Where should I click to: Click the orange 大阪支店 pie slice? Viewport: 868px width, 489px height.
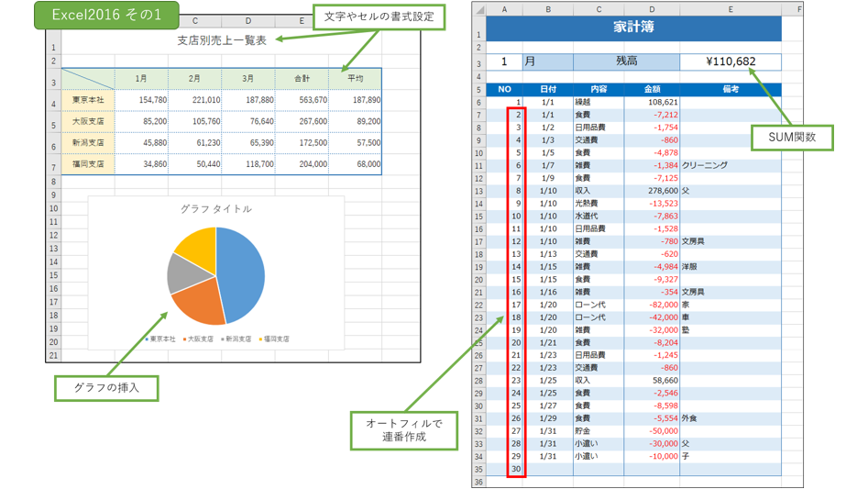[199, 303]
